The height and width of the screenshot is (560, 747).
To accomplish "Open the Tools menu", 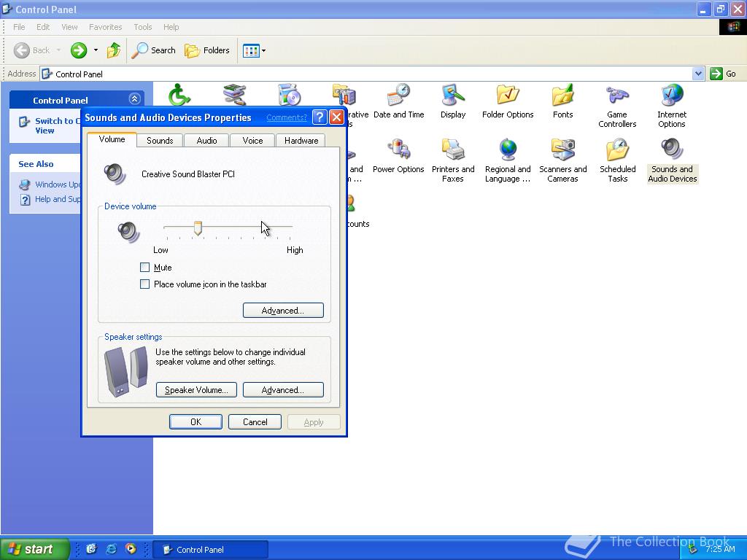I will [x=142, y=27].
